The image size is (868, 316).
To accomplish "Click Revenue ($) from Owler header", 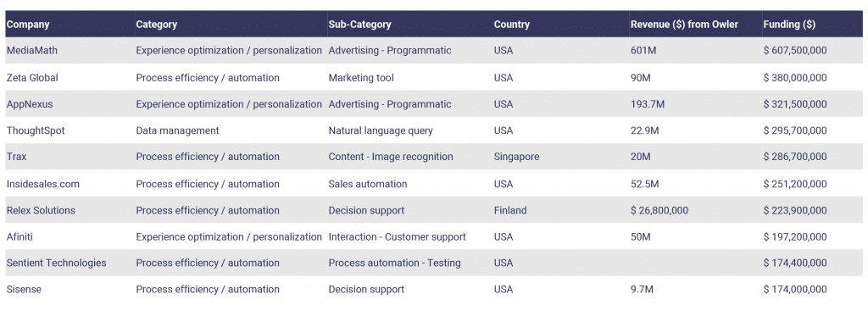I will 684,25.
